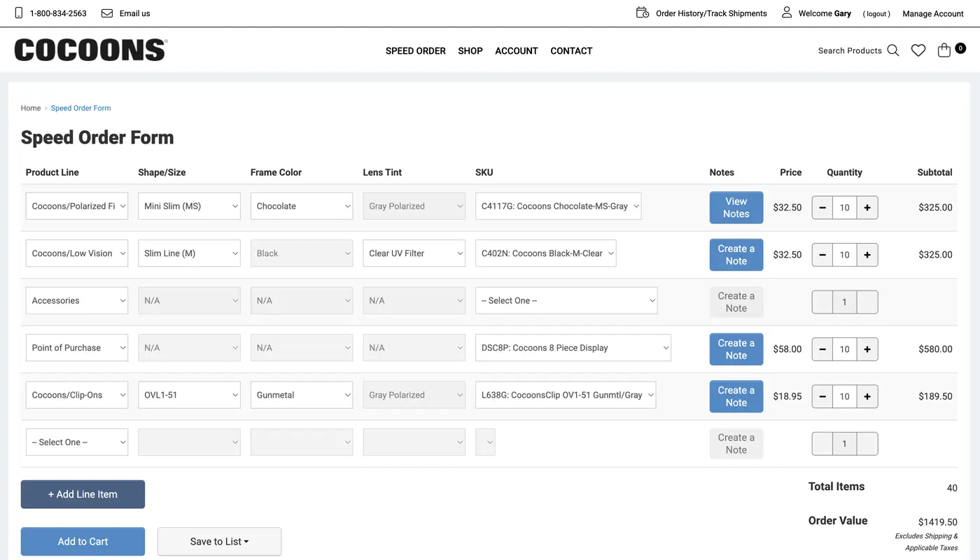980x560 pixels.
Task: Open OVL1-51 shape dropdown
Action: (x=190, y=395)
